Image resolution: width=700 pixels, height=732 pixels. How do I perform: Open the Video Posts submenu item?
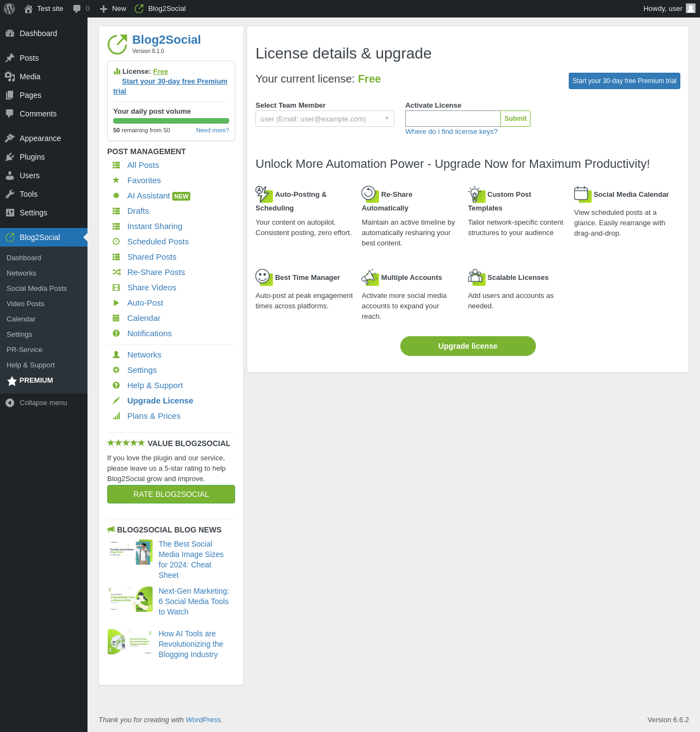tap(25, 304)
